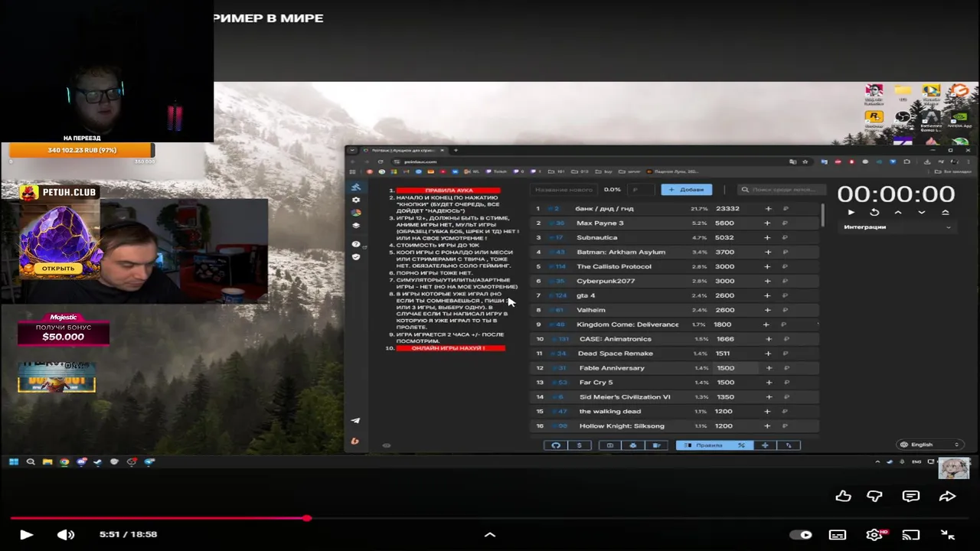
Task: Open the Telegram icon in pointauc sidebar
Action: pos(355,420)
